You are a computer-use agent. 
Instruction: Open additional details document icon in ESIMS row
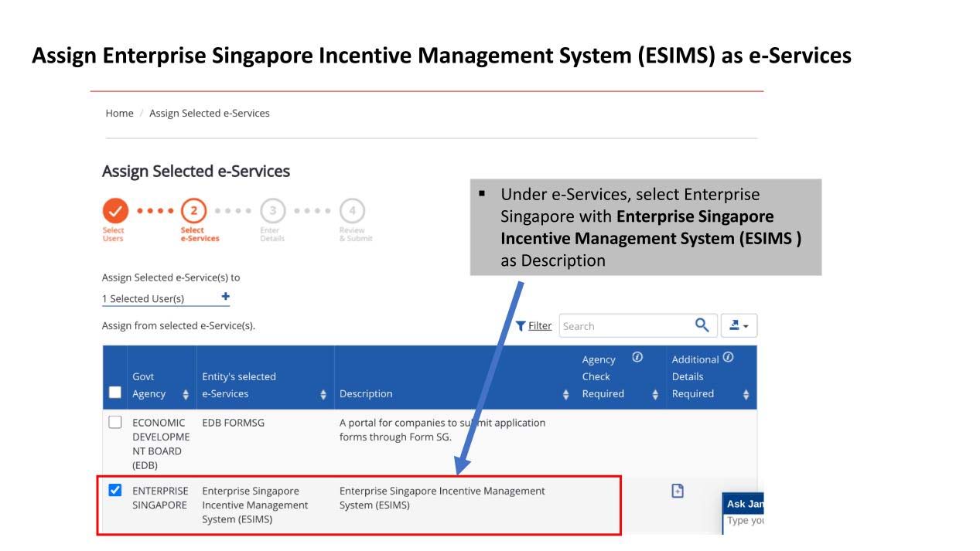point(678,491)
